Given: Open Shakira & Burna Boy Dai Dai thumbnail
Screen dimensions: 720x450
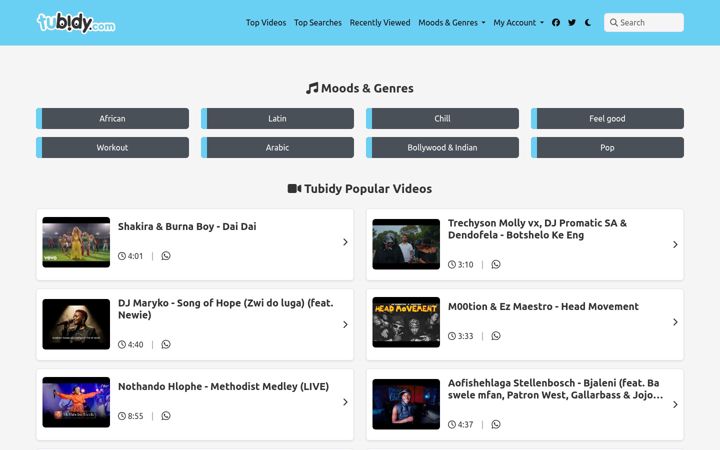Looking at the screenshot, I should [76, 242].
